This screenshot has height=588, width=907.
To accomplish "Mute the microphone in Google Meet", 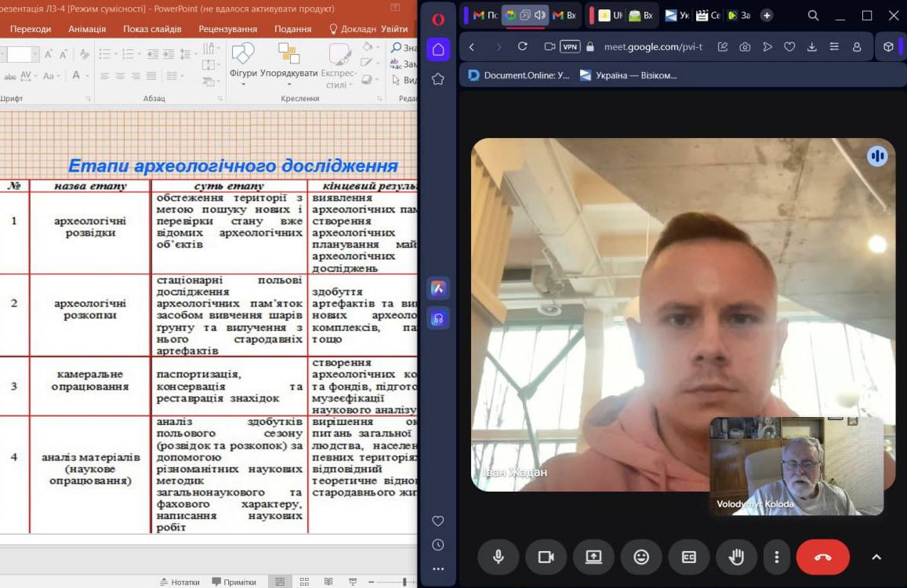I will pyautogui.click(x=498, y=557).
